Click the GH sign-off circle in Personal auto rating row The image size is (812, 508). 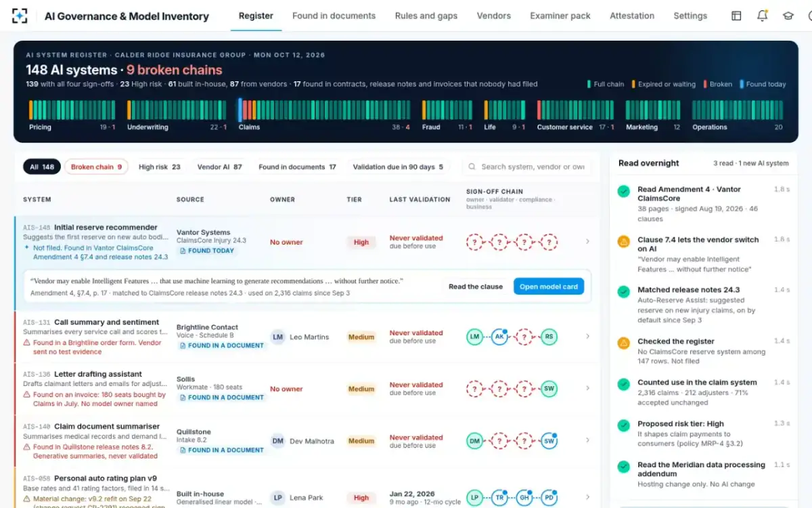tap(524, 498)
